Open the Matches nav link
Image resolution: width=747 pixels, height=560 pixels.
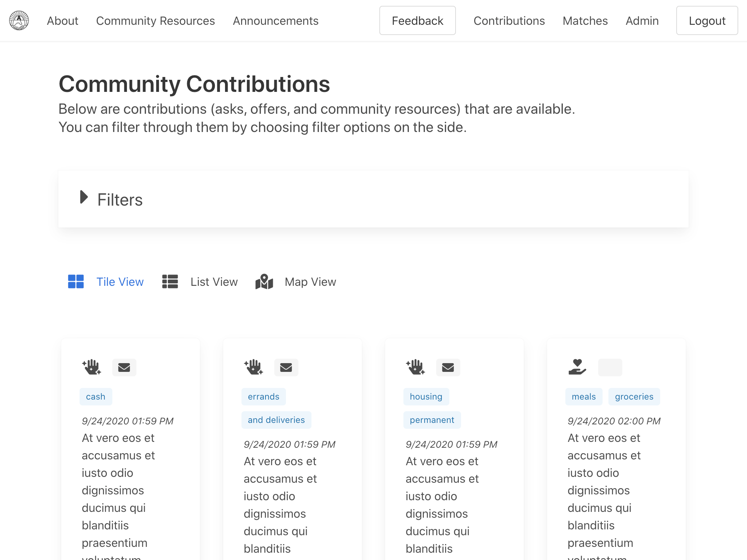coord(585,21)
